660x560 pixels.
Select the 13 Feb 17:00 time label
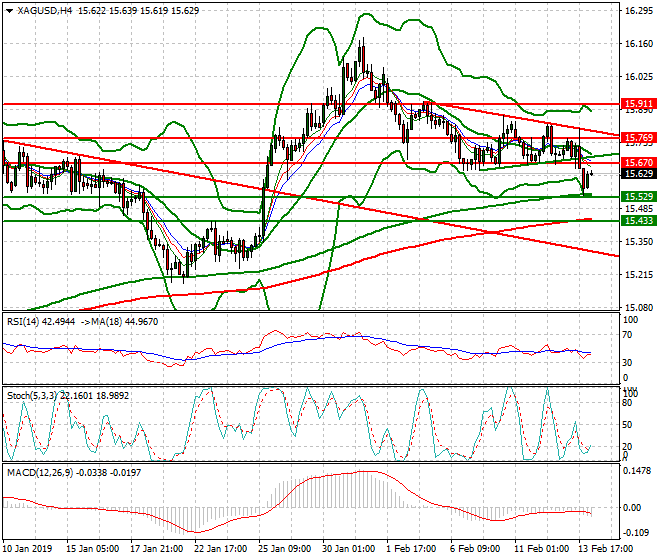click(606, 549)
